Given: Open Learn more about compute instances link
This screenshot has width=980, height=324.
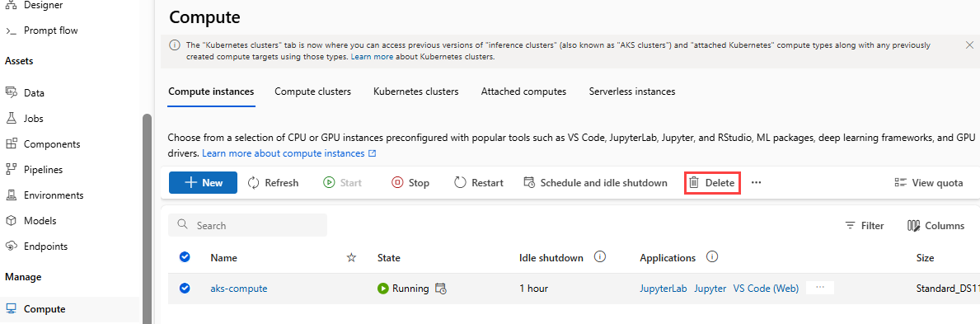Looking at the screenshot, I should (288, 153).
